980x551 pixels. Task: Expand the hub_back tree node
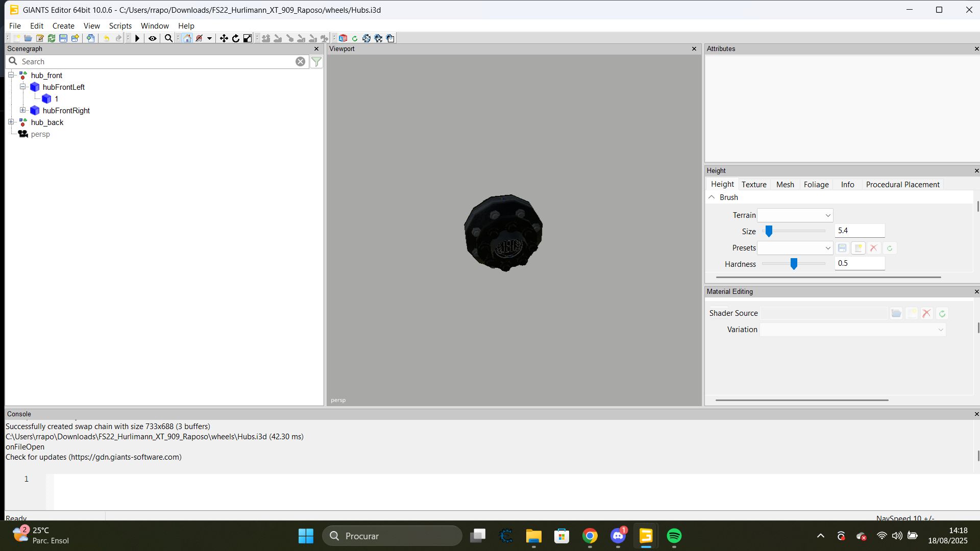(11, 122)
